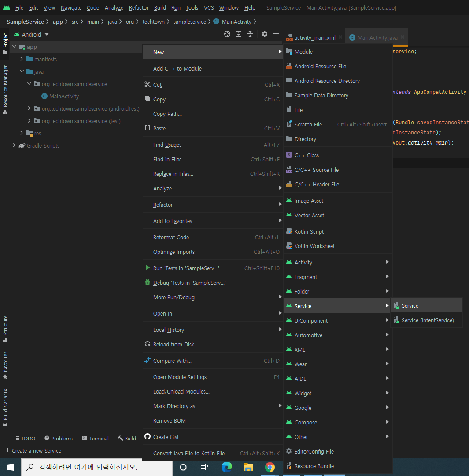Hide the Project panel with minus icon

coord(276,34)
